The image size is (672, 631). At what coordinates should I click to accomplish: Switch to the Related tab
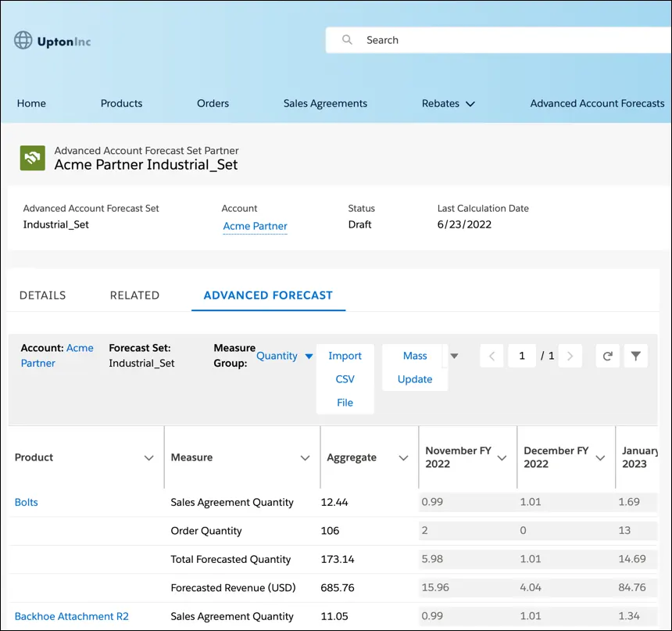coord(134,295)
